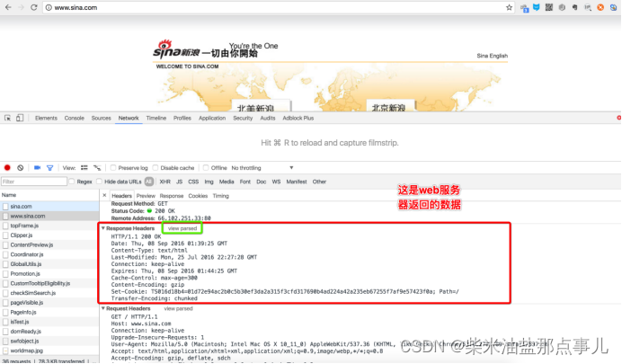
Task: Open the orange extension icon in the toolbar
Action: coord(600,7)
